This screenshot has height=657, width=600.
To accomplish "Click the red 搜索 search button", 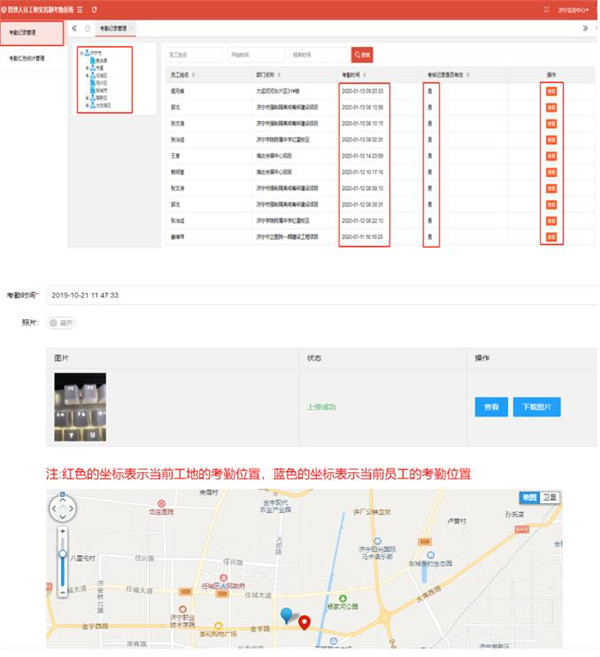I will [x=362, y=55].
